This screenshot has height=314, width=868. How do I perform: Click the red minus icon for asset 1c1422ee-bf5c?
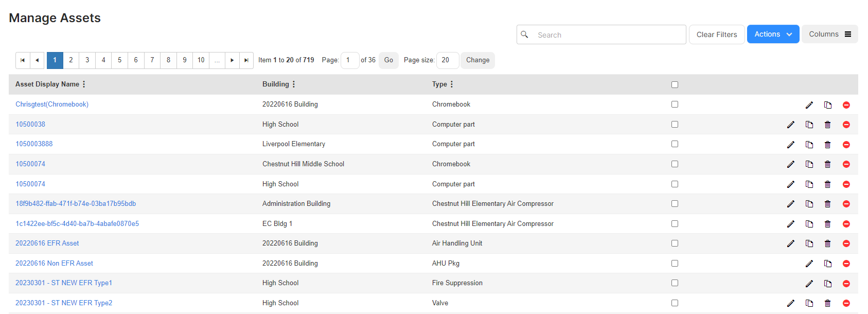(x=846, y=224)
